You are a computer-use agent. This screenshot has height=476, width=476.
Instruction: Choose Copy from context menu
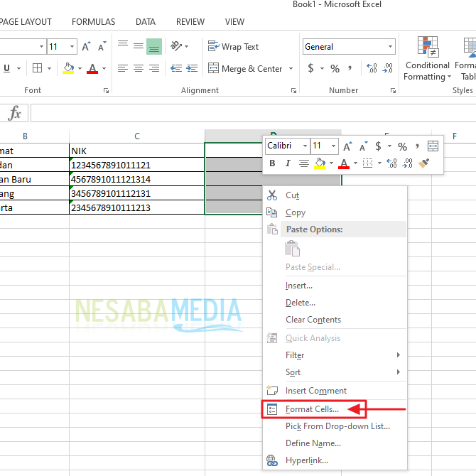pyautogui.click(x=335, y=212)
